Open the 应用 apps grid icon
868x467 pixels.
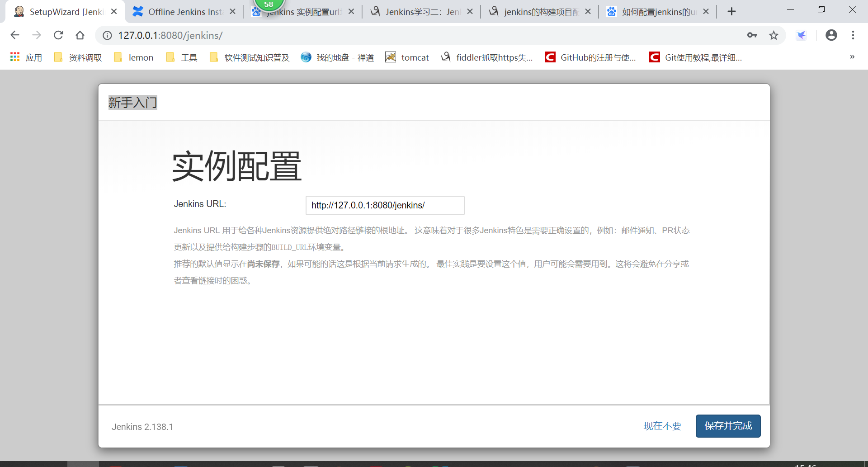click(14, 57)
